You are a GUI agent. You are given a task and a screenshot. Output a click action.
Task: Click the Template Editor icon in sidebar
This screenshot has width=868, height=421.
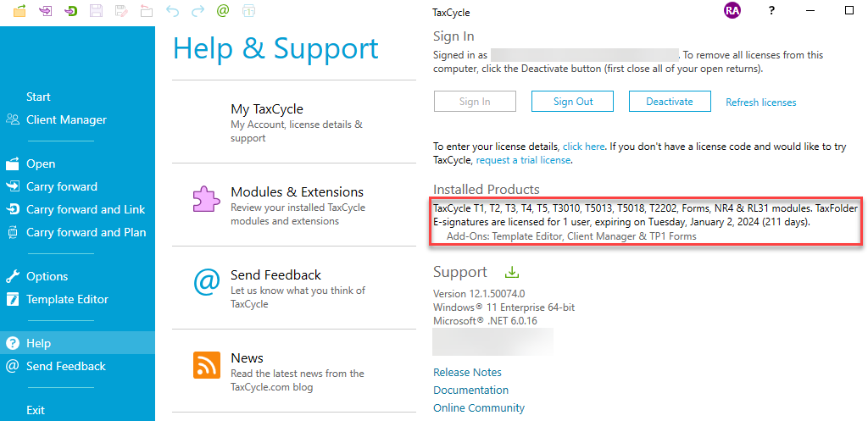pyautogui.click(x=12, y=299)
